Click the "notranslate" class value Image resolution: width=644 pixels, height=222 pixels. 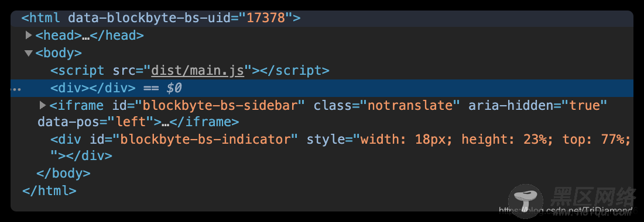(409, 105)
